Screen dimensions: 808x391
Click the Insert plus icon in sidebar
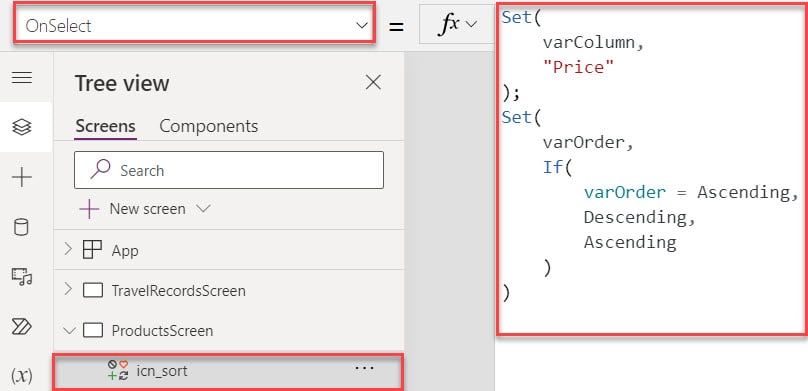(22, 177)
